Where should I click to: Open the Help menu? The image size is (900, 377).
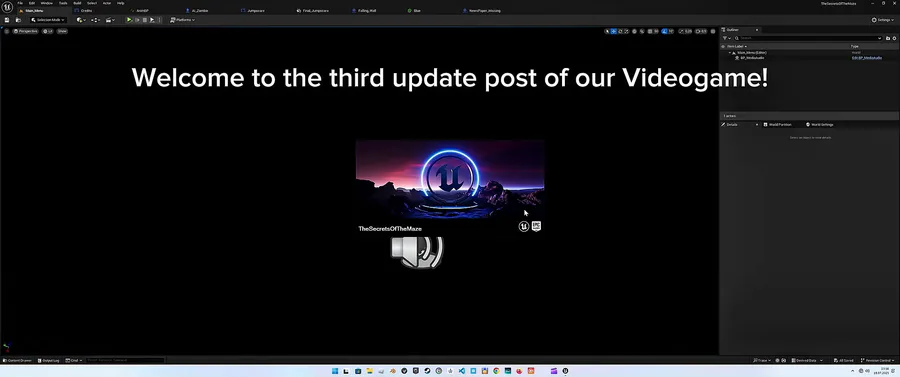(121, 3)
